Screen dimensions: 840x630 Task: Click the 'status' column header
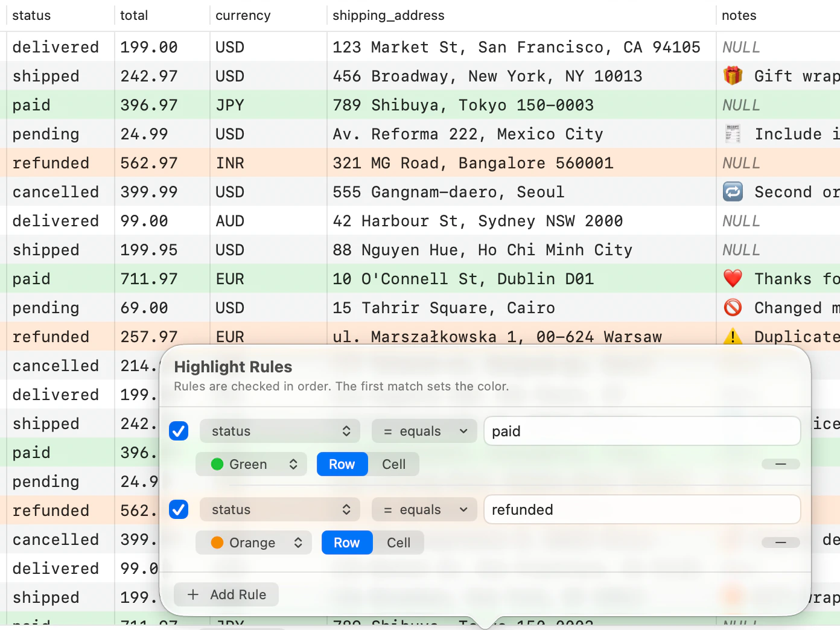(60, 16)
